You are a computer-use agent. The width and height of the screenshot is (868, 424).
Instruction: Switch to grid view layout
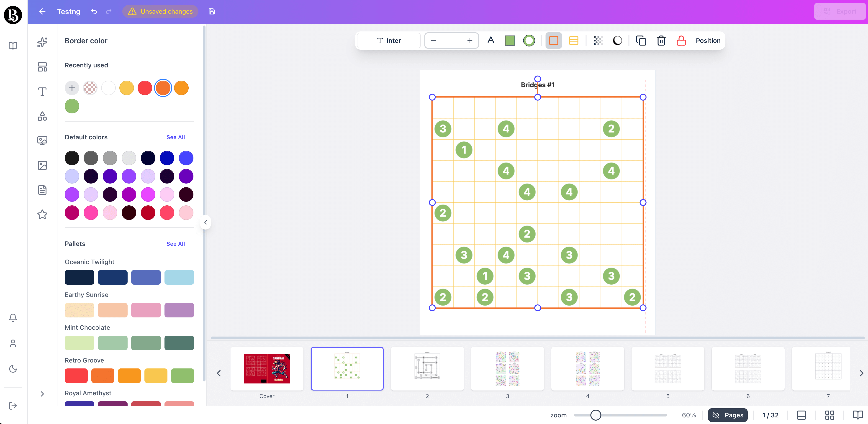[x=829, y=415]
